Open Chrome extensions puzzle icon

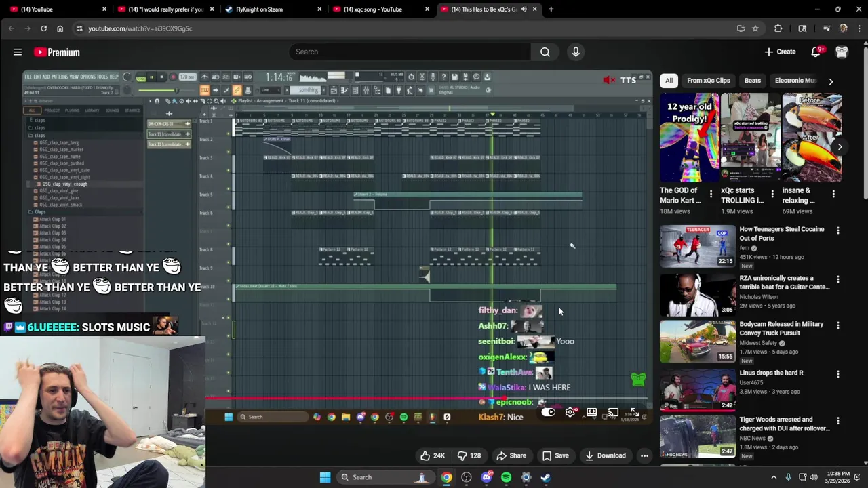pyautogui.click(x=778, y=28)
